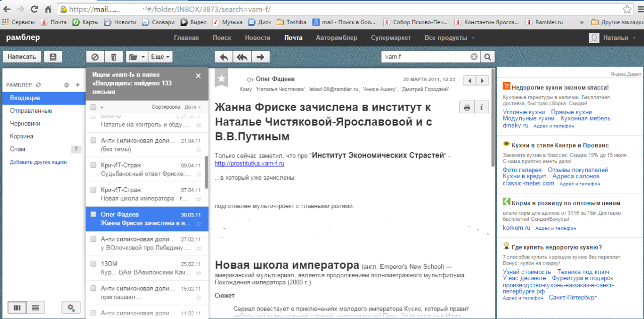The width and height of the screenshot is (644, 319).
Task: Check the message dated 21.04.11
Action: coord(93,141)
